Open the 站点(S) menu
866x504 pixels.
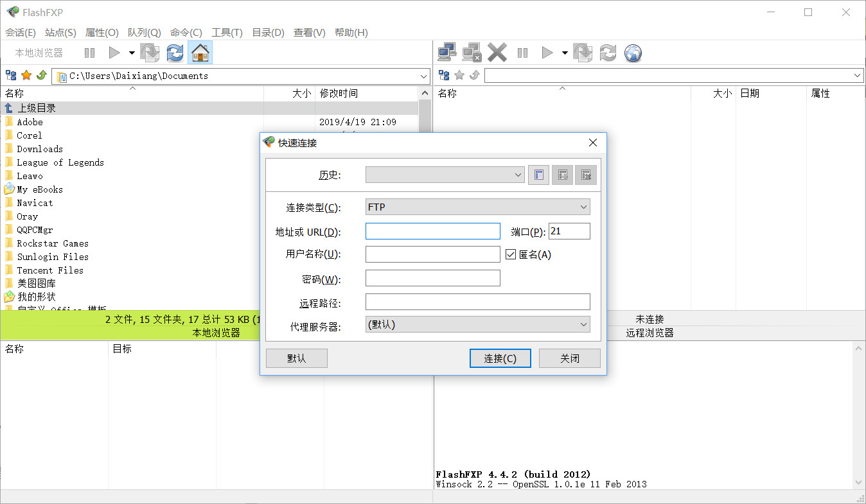coord(60,33)
